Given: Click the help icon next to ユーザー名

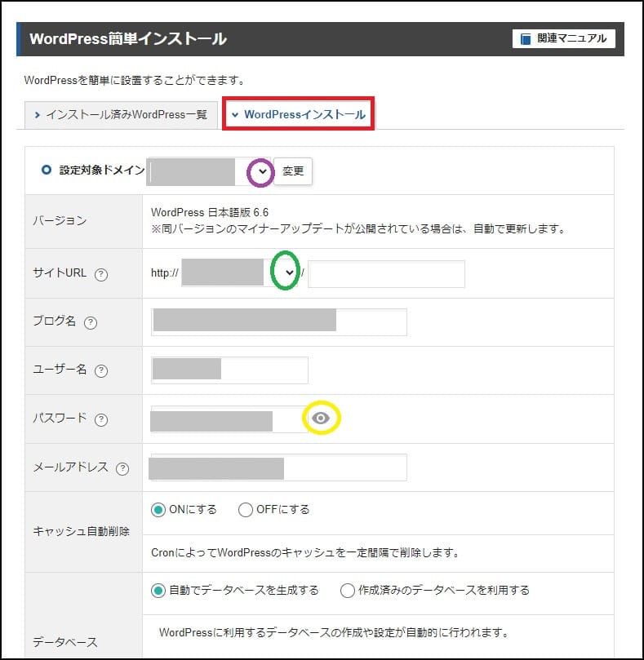Looking at the screenshot, I should [x=101, y=370].
